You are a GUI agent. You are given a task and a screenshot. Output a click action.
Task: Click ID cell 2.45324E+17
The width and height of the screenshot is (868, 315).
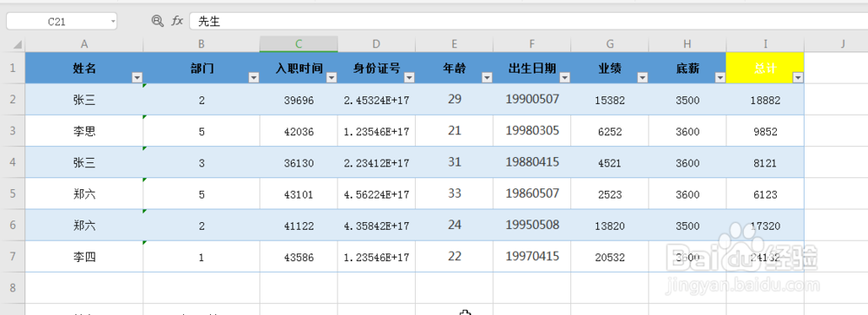[377, 100]
